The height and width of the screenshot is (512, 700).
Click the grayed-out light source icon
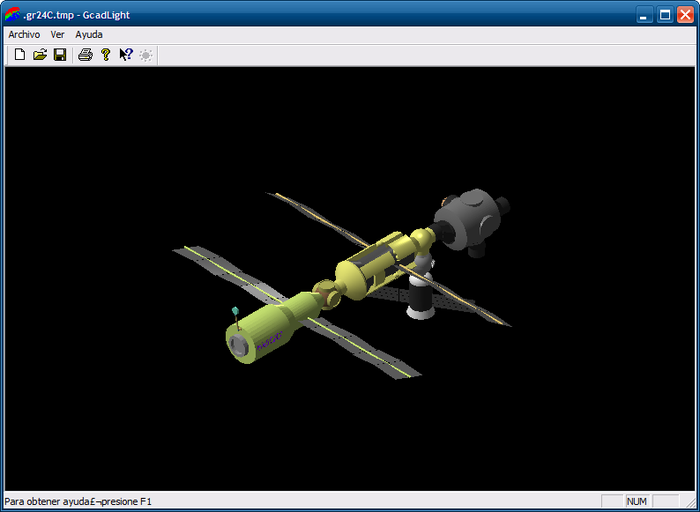tap(146, 54)
